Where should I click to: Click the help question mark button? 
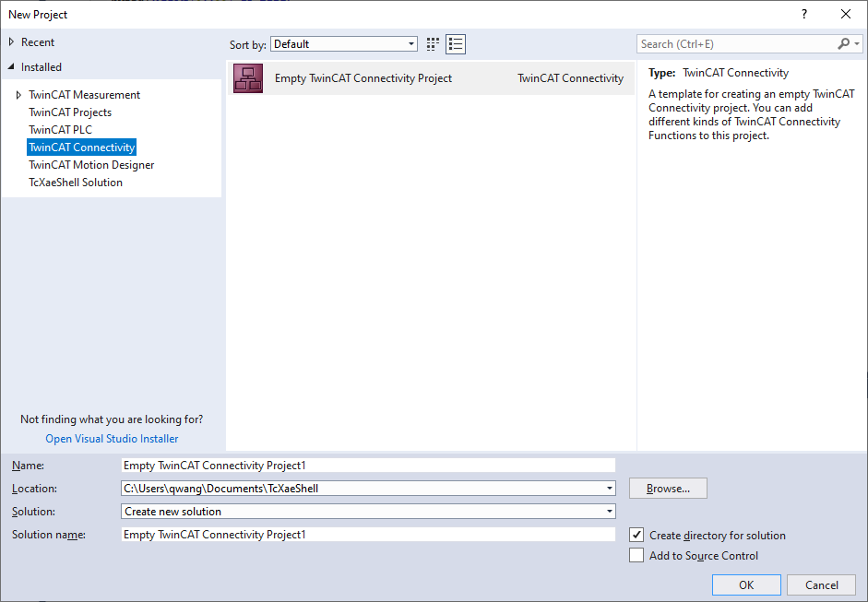pos(803,14)
